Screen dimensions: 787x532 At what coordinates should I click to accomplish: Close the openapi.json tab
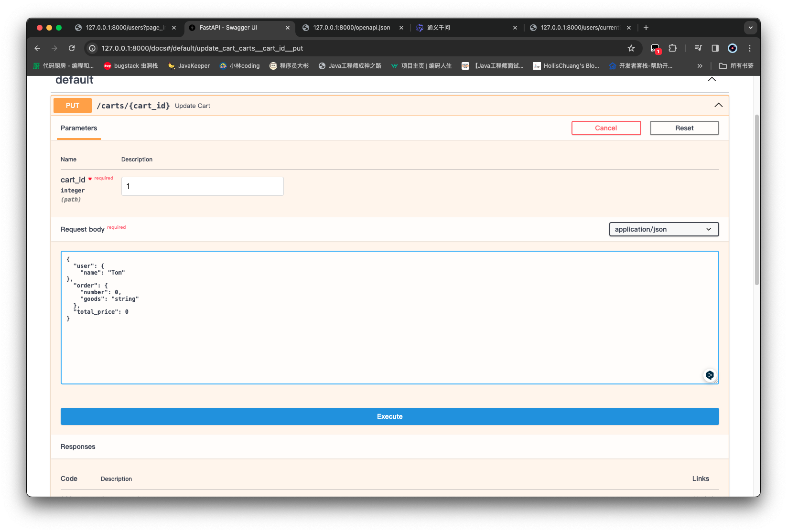click(x=401, y=28)
